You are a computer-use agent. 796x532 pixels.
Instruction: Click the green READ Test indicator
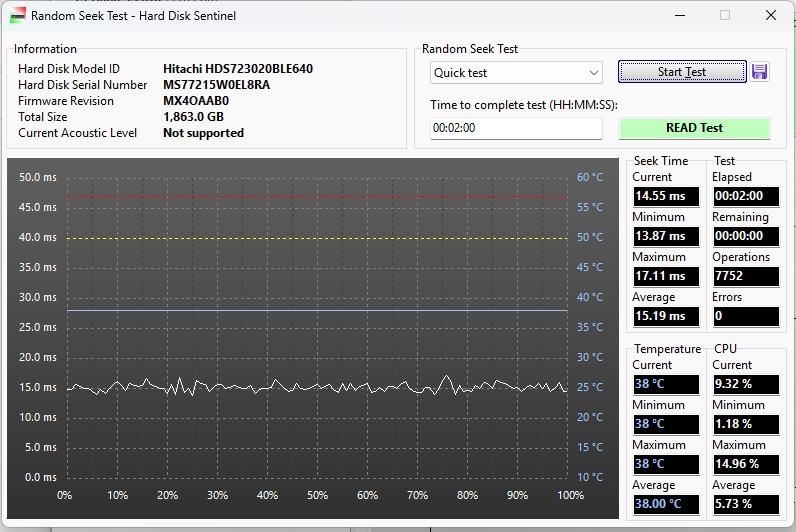point(694,128)
